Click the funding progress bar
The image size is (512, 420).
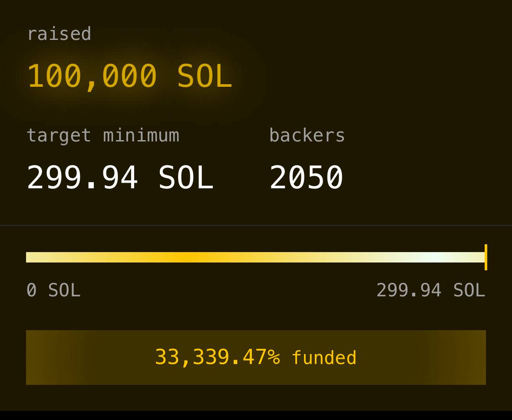click(x=255, y=257)
